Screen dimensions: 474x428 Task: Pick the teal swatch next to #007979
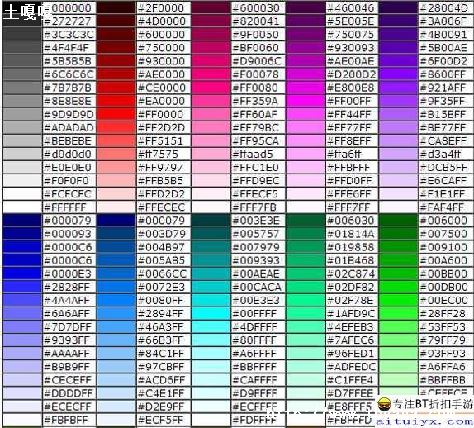[211, 247]
